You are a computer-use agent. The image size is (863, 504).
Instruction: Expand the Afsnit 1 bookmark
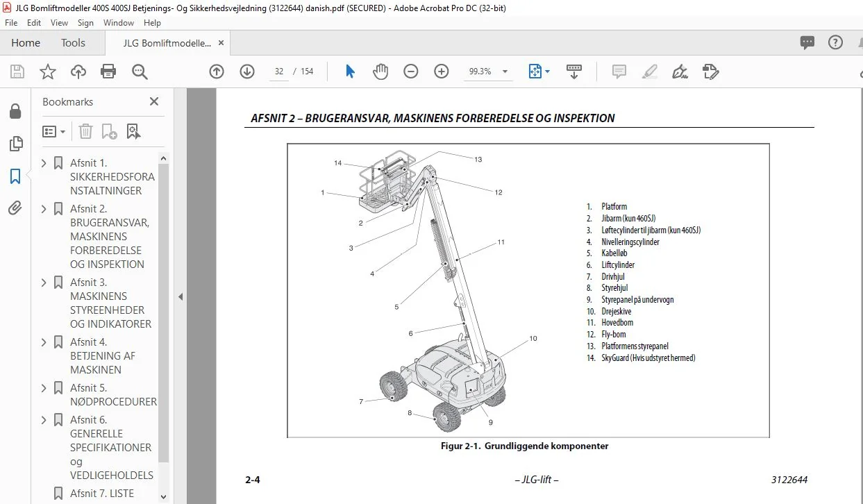pos(44,163)
